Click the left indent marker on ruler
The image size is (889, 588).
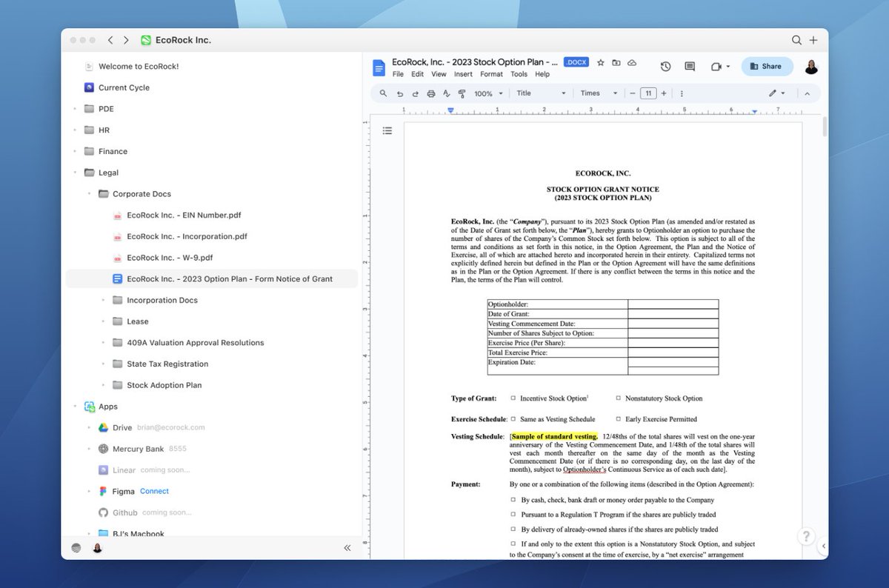point(451,111)
